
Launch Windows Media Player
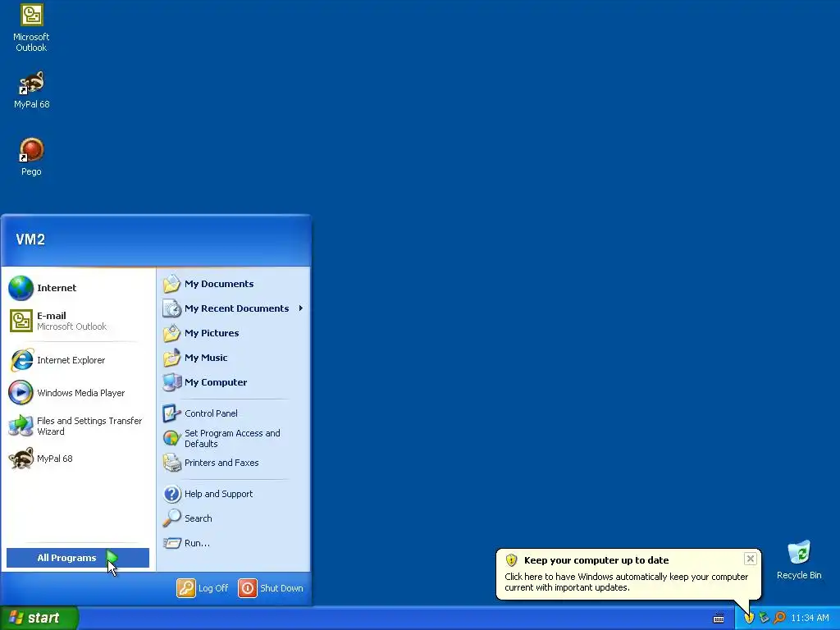point(78,393)
